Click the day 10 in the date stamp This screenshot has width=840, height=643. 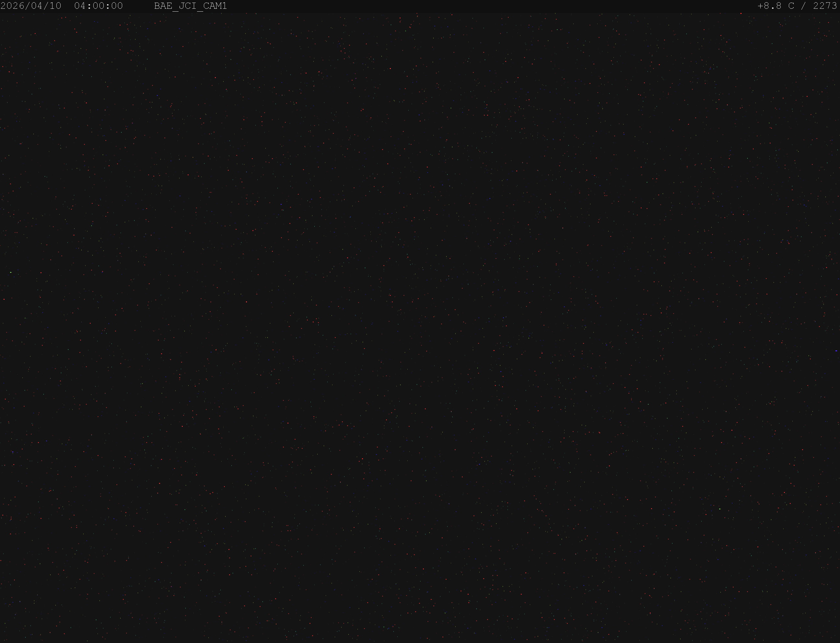(x=55, y=6)
